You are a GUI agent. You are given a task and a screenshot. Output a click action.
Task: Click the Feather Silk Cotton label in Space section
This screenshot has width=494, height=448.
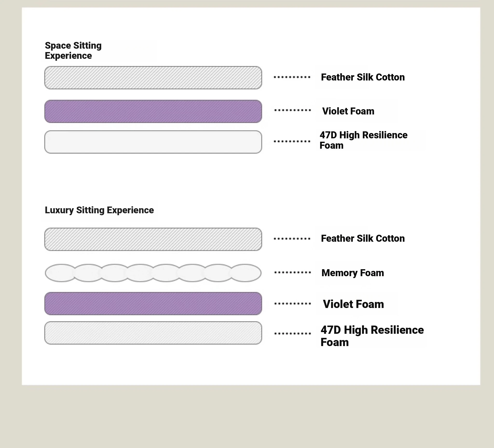click(363, 77)
